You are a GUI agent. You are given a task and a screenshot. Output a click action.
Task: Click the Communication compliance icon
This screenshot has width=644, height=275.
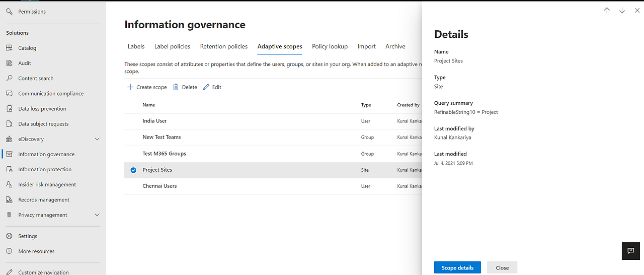(9, 93)
